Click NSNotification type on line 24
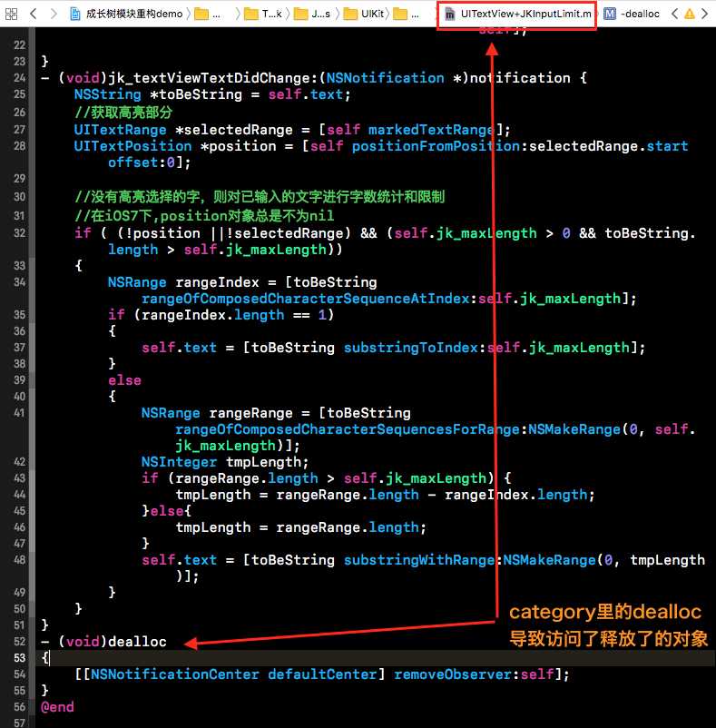Screen dimensions: 716x728 (385, 77)
